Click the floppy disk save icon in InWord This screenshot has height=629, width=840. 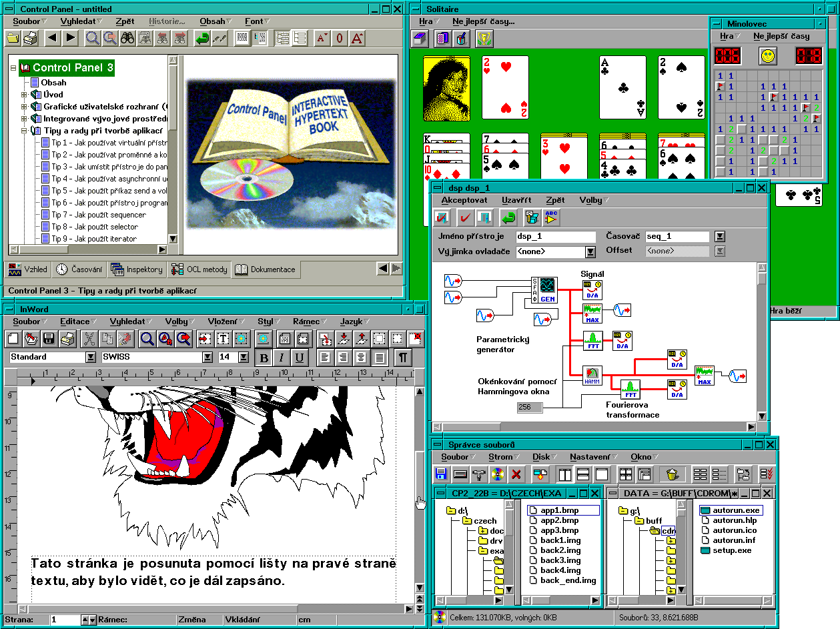point(49,339)
